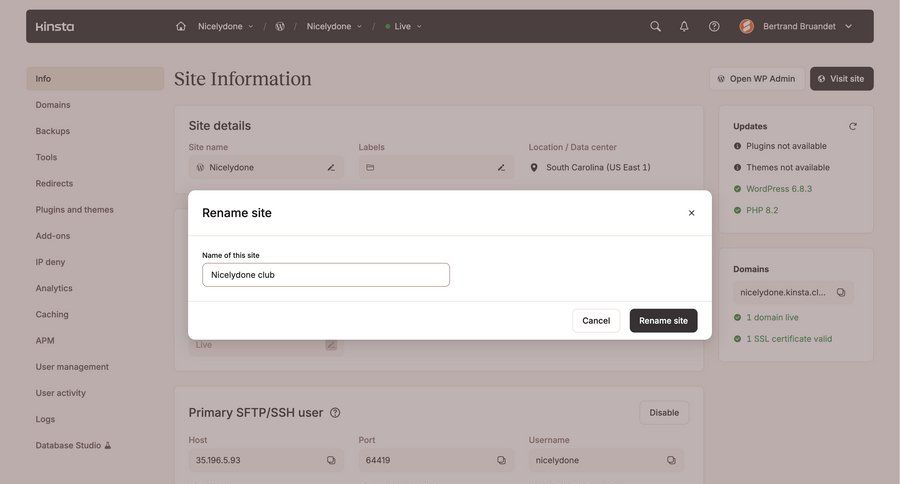Click Themes not available text

(x=788, y=168)
